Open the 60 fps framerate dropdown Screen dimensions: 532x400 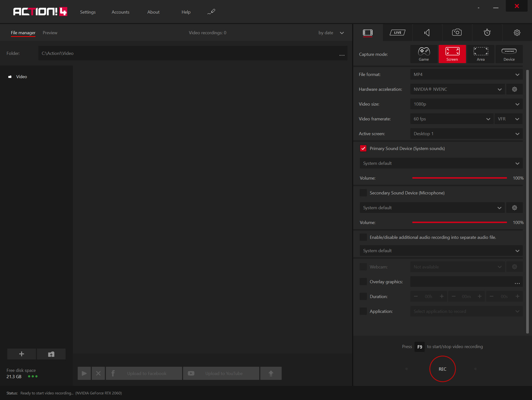452,119
